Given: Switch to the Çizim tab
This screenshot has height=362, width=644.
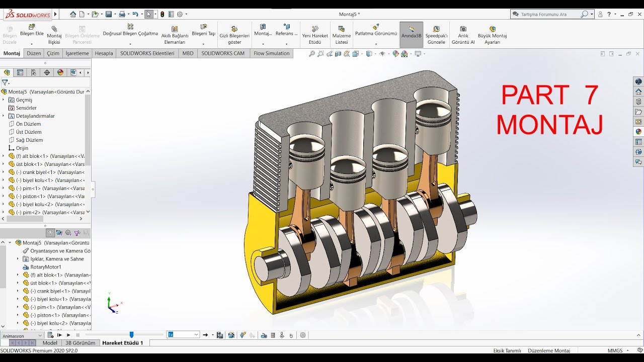Looking at the screenshot, I should point(53,53).
